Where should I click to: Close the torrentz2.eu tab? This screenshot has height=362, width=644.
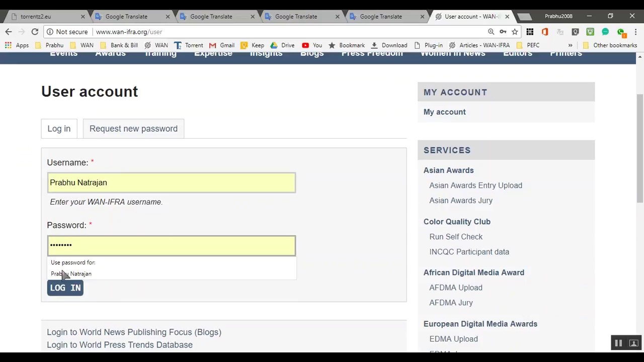coord(83,17)
